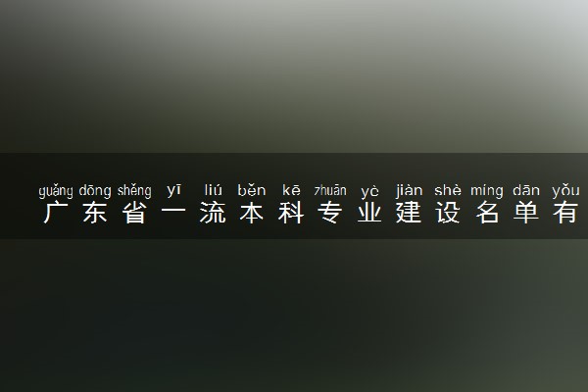The width and height of the screenshot is (588, 392).
Task: Select the character 有 at caption end
Action: click(x=565, y=213)
